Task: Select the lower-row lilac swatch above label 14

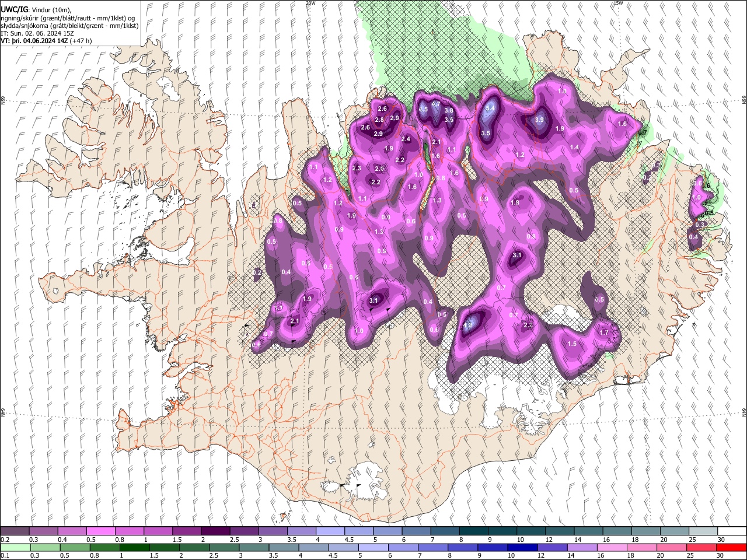Action: click(582, 547)
